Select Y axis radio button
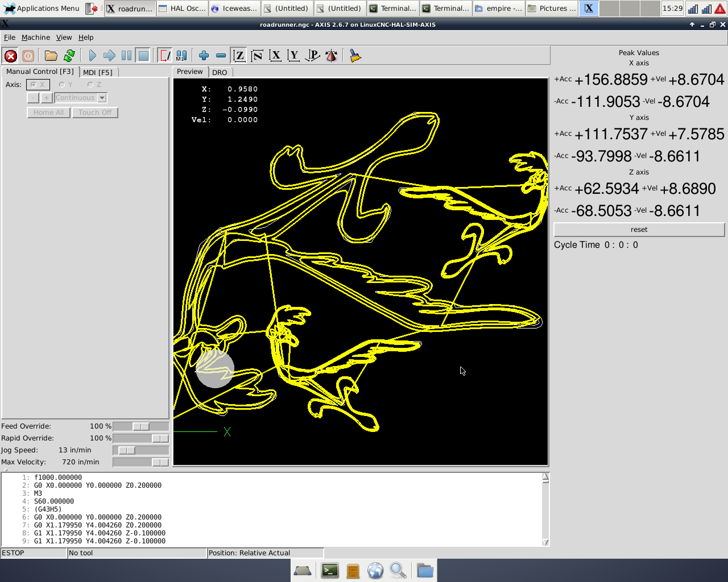Viewport: 728px width, 582px height. click(66, 85)
